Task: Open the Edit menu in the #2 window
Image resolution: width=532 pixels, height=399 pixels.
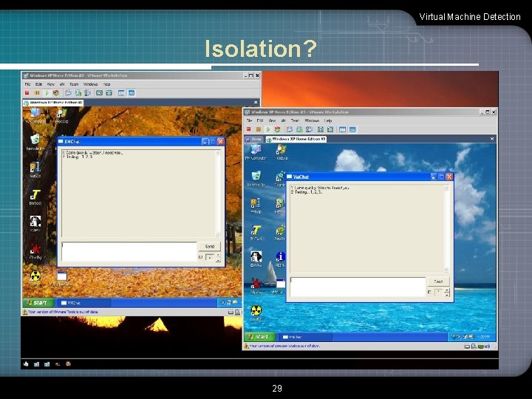Action: (38, 84)
